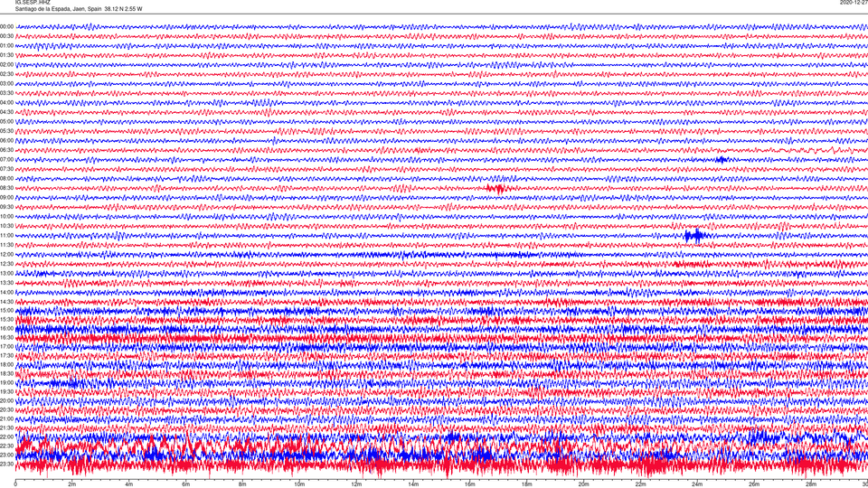The image size is (868, 488).
Task: Select the 20:00 trace time label
Action: pos(6,400)
